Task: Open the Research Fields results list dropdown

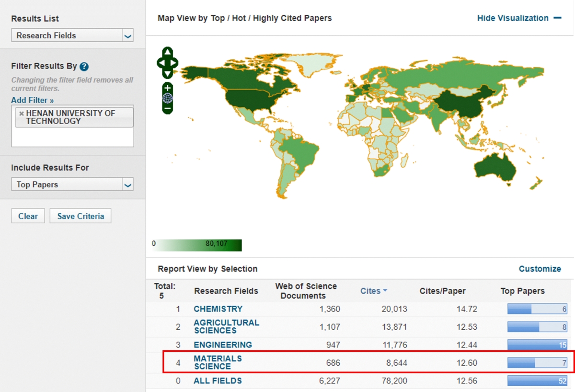Action: (127, 35)
